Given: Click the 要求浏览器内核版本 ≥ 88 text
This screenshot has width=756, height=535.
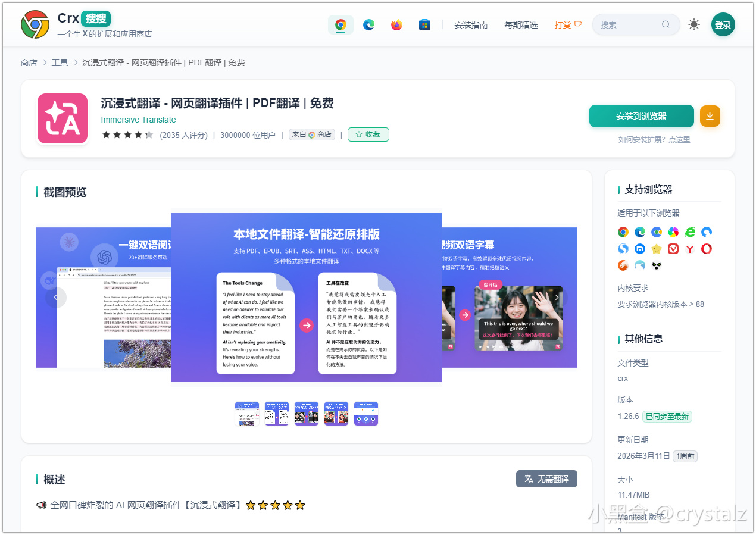Looking at the screenshot, I should pyautogui.click(x=661, y=304).
